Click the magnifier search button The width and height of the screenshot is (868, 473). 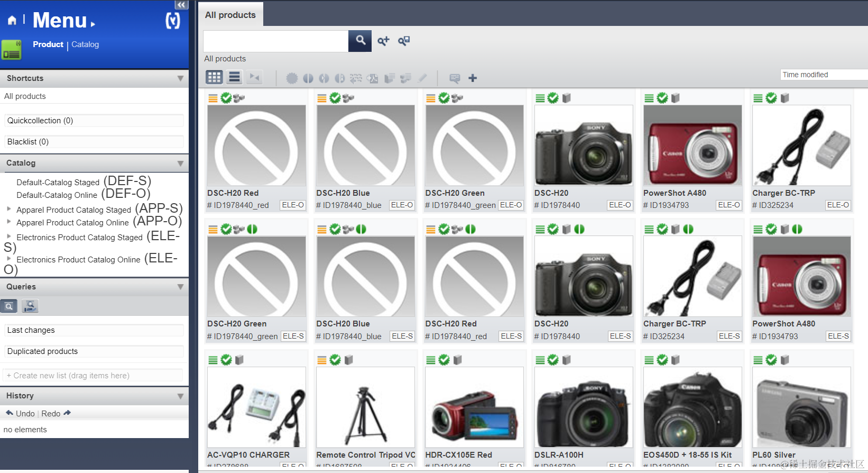(361, 40)
